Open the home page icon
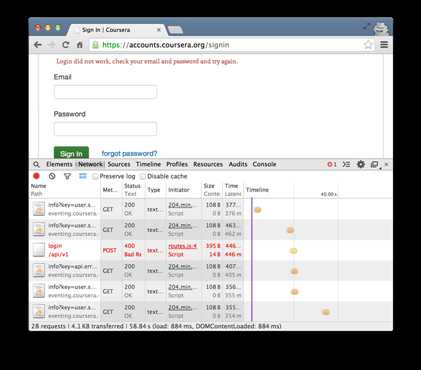421x370 pixels. pyautogui.click(x=80, y=45)
